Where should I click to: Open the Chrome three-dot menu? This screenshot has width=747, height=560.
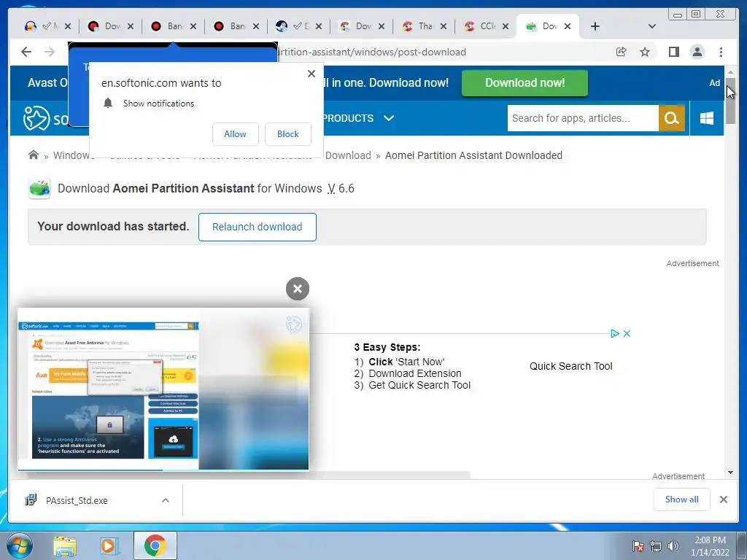coord(721,52)
